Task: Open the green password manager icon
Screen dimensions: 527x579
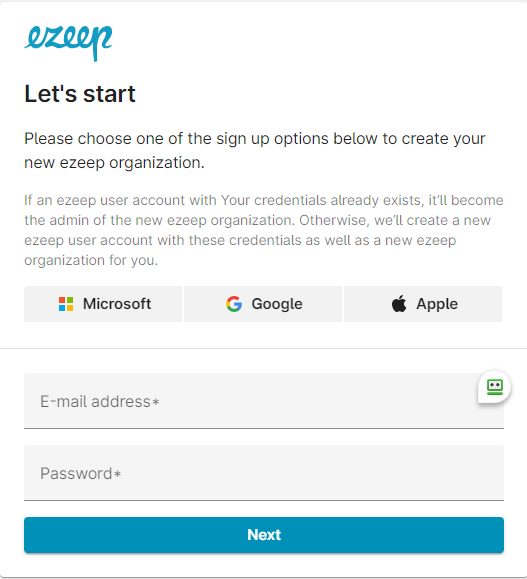Action: point(495,387)
